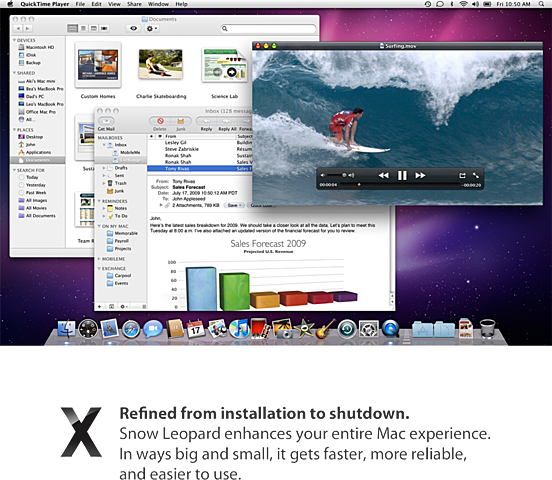552x480 pixels.
Task: Switch Finder to Cover Flow view
Action: 104,28
